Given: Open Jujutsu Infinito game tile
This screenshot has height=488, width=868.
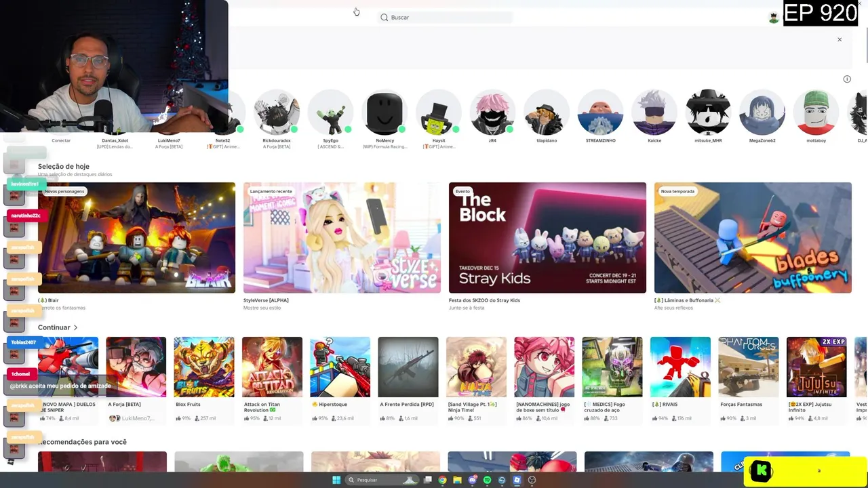Looking at the screenshot, I should [x=816, y=367].
